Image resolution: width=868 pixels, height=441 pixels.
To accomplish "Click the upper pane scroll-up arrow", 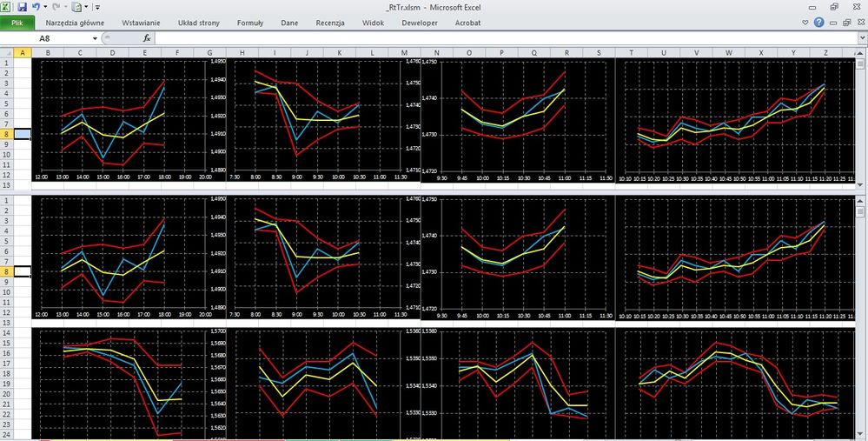I will [862, 53].
